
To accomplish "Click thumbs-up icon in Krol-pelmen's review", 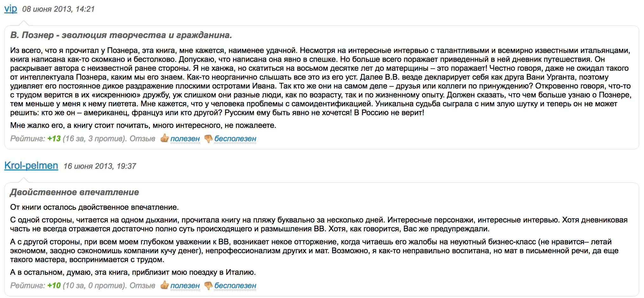I will (x=164, y=285).
